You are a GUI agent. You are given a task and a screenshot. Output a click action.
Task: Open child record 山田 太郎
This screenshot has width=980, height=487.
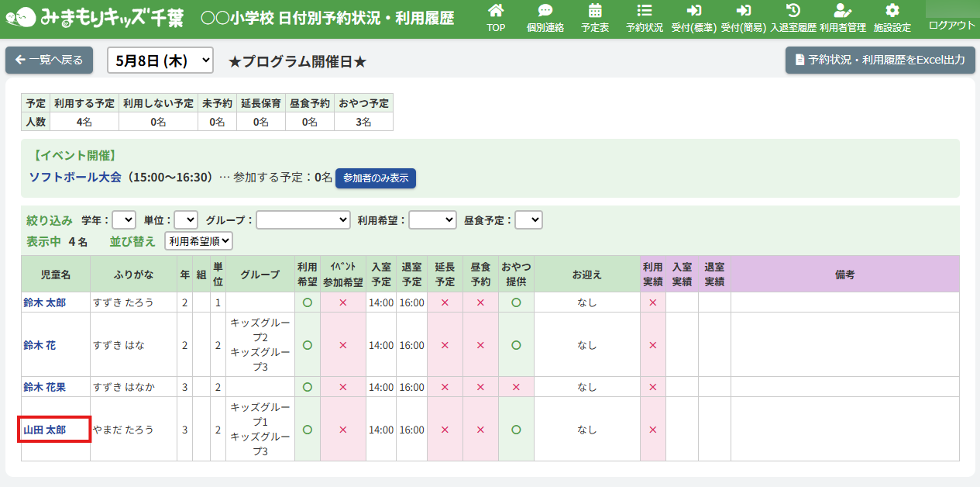pos(45,430)
